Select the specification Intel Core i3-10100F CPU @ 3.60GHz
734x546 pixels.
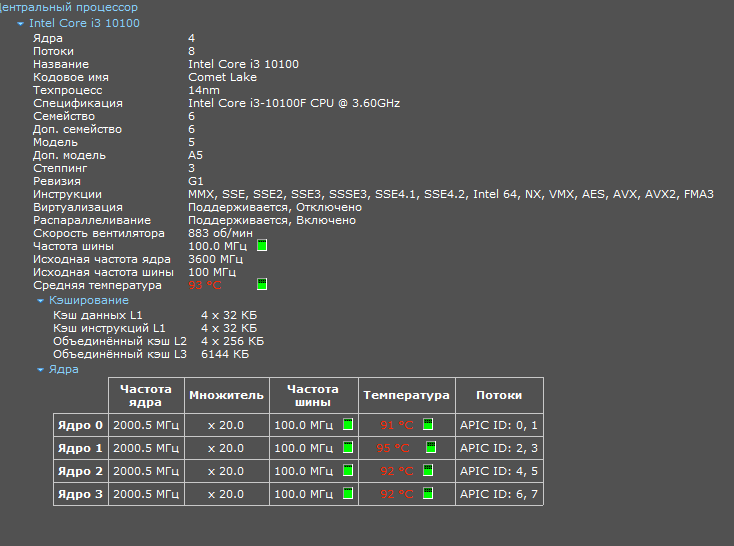(294, 103)
